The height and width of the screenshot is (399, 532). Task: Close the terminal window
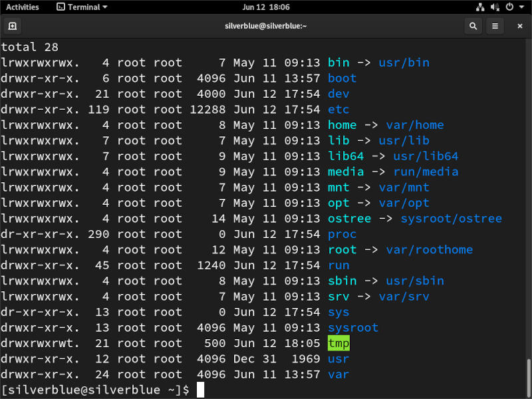pyautogui.click(x=519, y=26)
